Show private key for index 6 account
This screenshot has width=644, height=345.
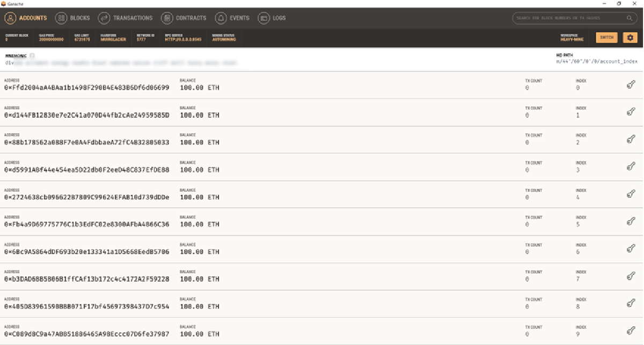click(631, 248)
